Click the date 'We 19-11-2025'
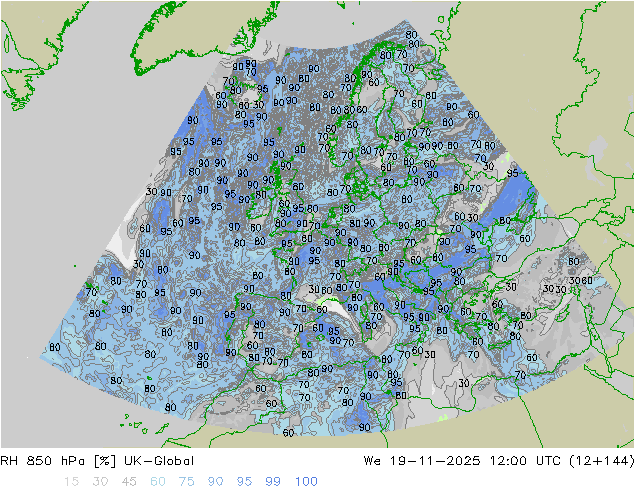The width and height of the screenshot is (634, 490). click(x=422, y=461)
